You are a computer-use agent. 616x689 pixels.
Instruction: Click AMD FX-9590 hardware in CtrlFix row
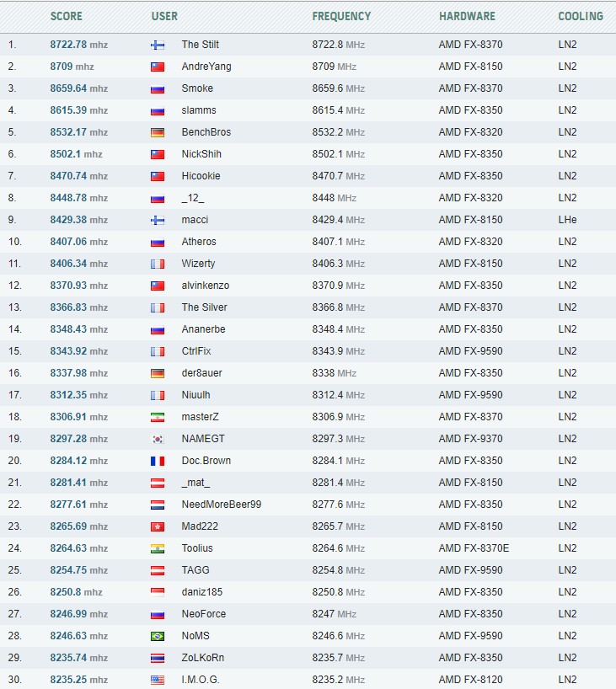tap(470, 351)
